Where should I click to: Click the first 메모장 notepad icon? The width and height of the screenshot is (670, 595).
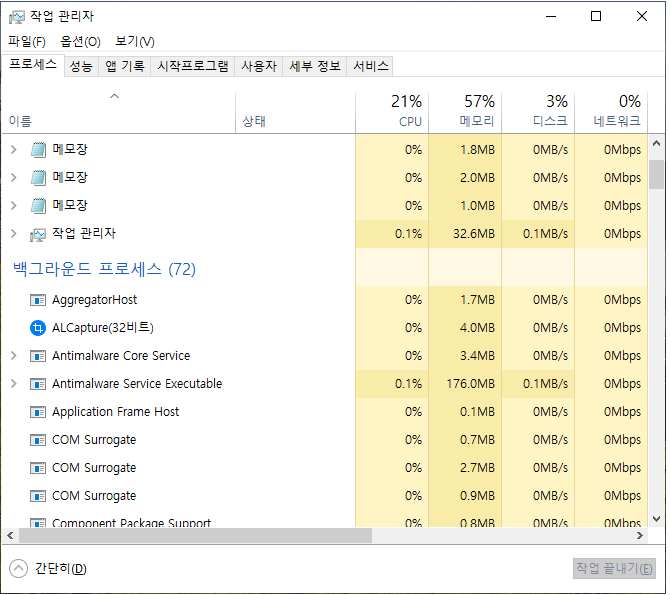38,150
